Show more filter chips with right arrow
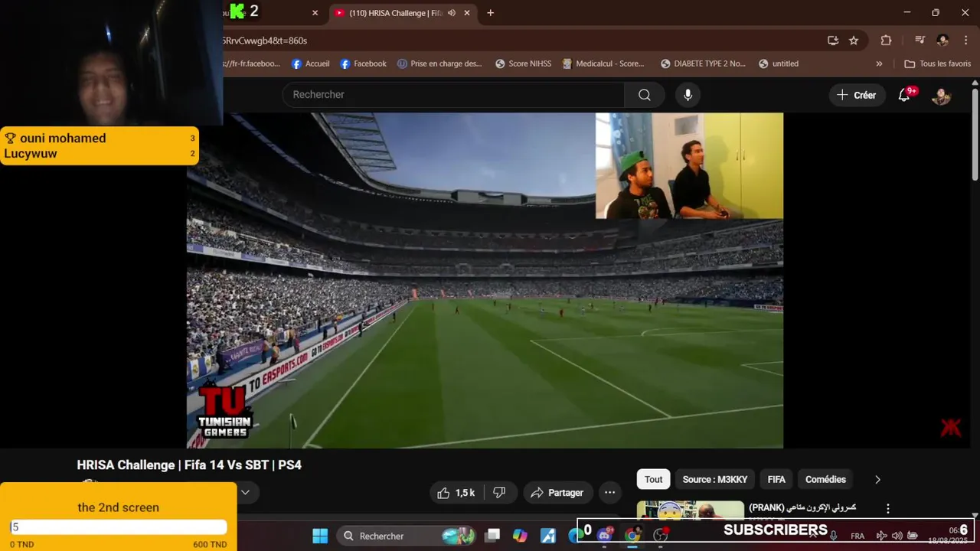This screenshot has height=551, width=980. (x=877, y=480)
